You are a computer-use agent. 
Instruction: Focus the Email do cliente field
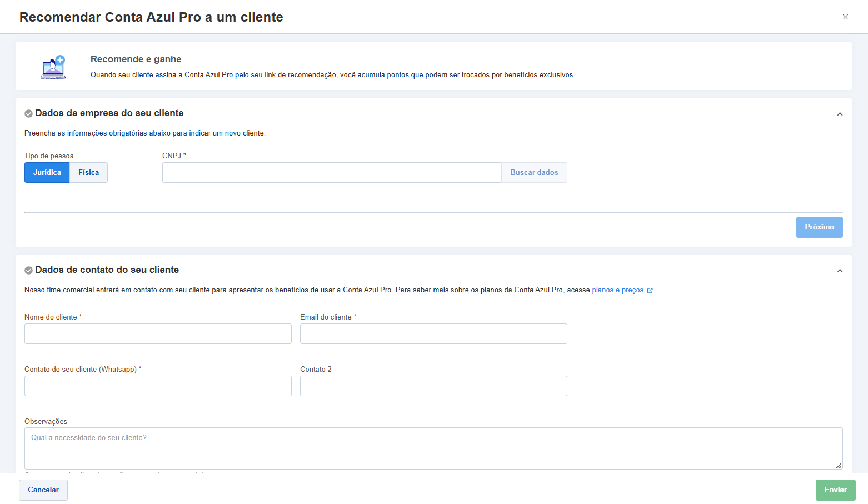(x=433, y=334)
